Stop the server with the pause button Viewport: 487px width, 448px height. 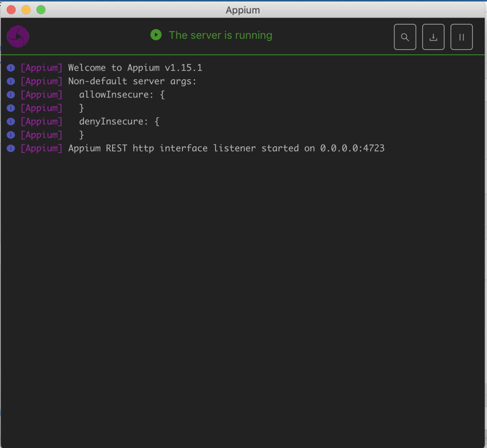point(461,37)
